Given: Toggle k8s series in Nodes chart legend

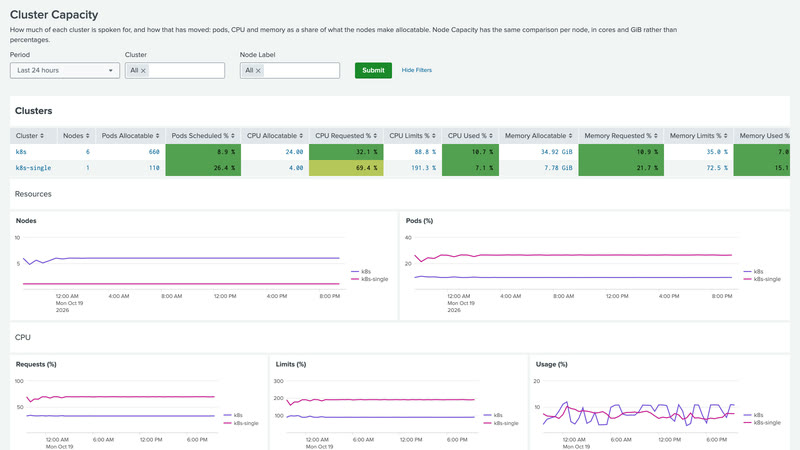Looking at the screenshot, I should 361,272.
